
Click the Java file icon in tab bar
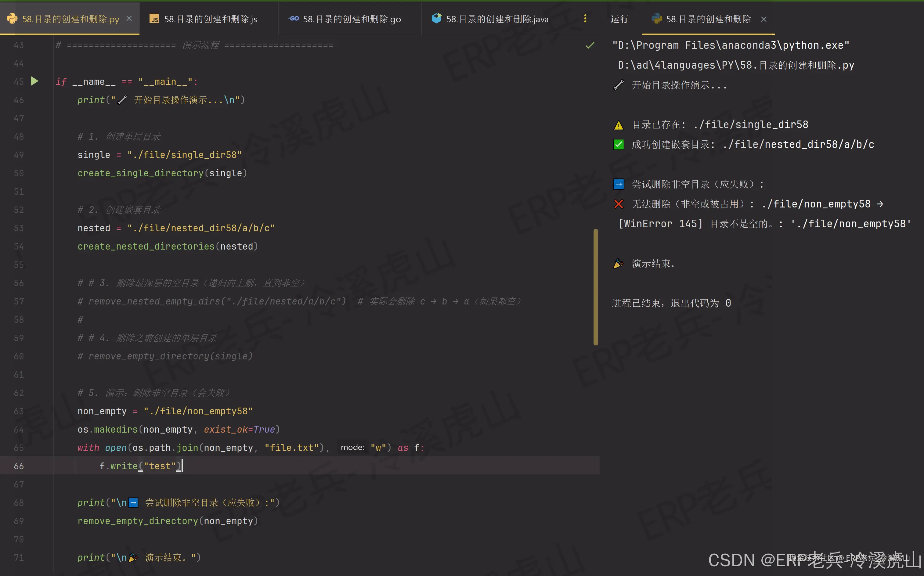[436, 18]
